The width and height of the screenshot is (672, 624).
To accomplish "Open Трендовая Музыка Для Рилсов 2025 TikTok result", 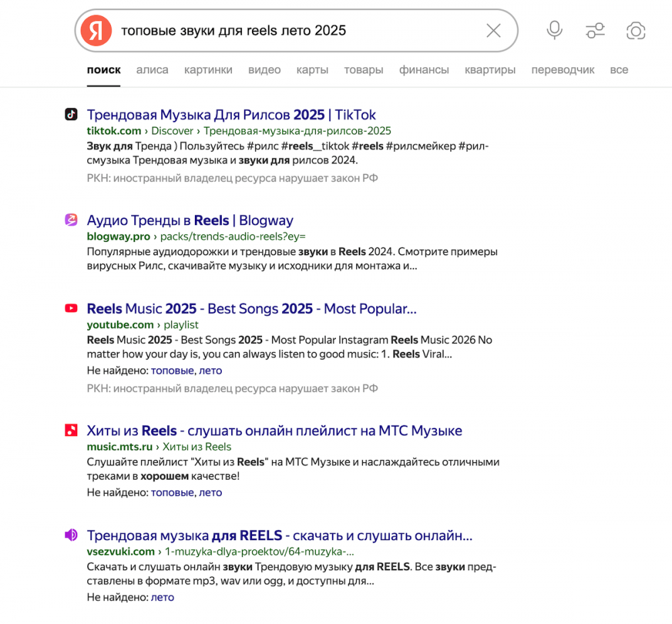I will click(x=231, y=115).
